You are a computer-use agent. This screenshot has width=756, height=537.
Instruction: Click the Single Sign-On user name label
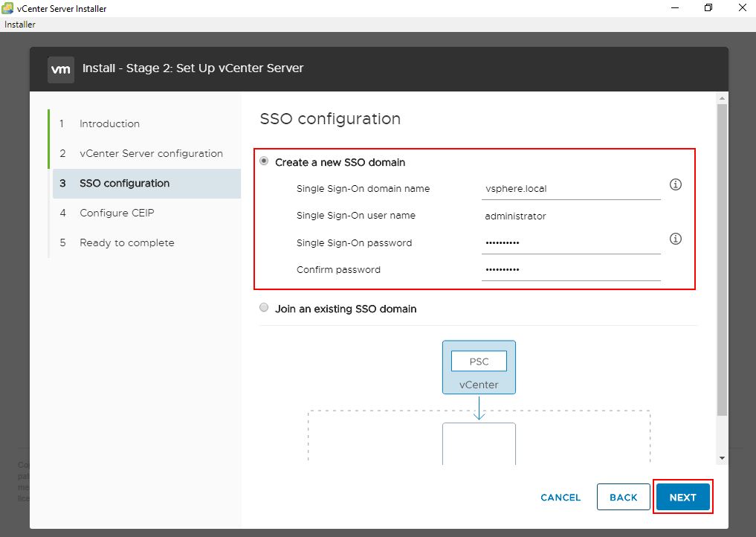(x=356, y=216)
